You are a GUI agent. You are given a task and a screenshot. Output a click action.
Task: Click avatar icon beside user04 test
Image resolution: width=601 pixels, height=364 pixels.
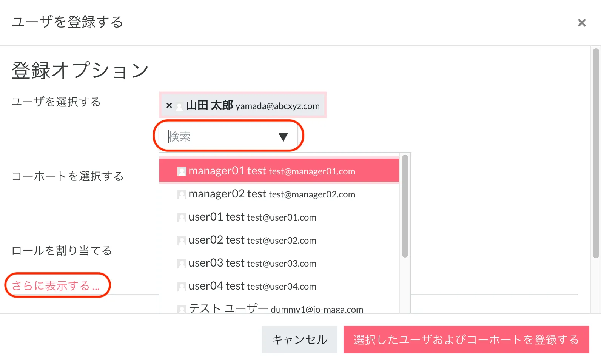point(182,287)
